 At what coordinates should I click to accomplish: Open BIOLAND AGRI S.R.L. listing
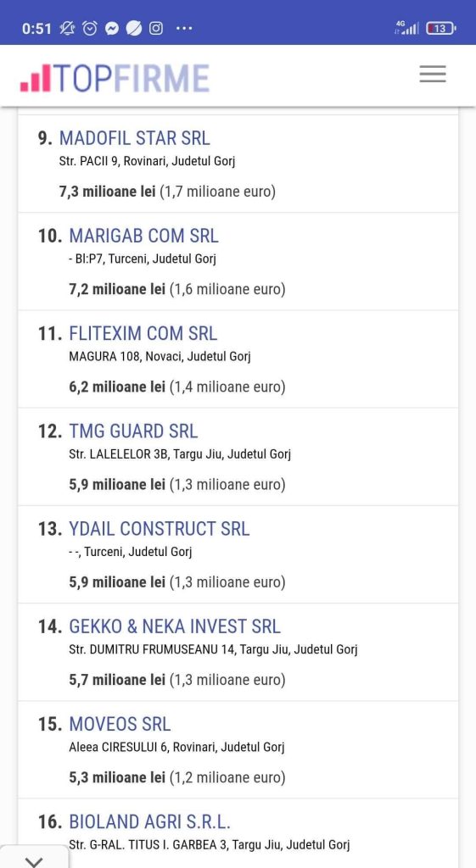pos(149,821)
